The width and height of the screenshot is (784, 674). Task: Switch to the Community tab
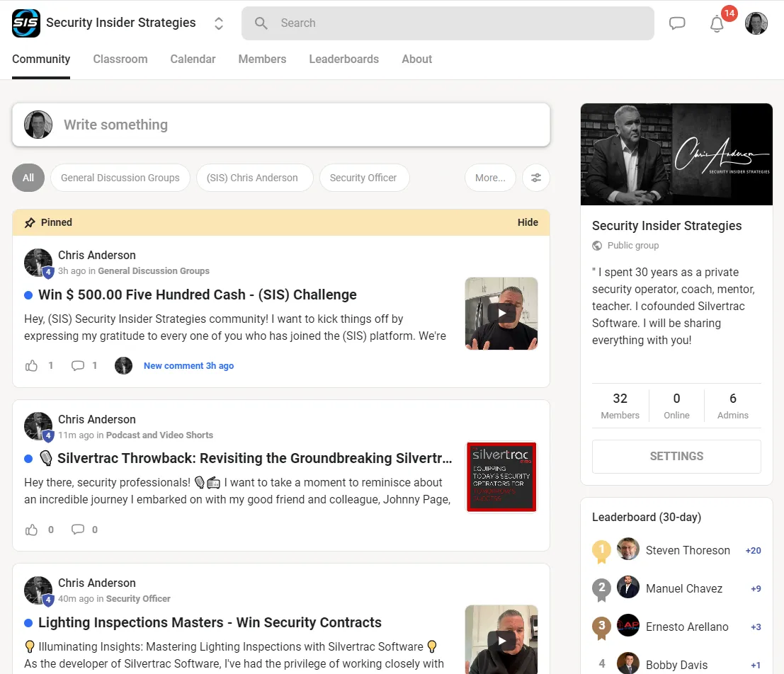[x=41, y=59]
